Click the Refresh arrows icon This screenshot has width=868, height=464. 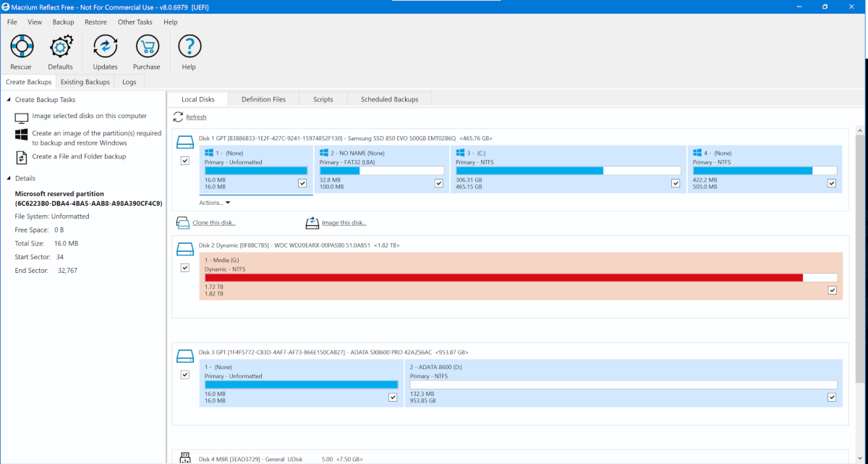(178, 117)
